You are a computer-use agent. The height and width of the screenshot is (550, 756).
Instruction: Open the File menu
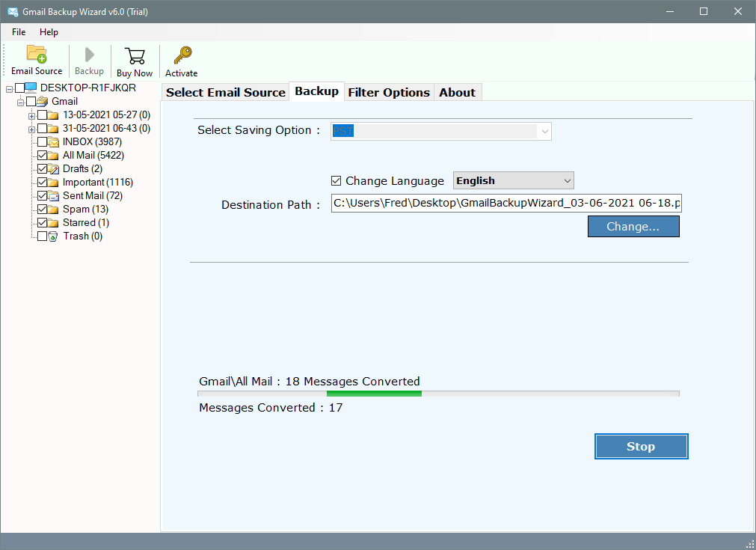click(x=19, y=32)
